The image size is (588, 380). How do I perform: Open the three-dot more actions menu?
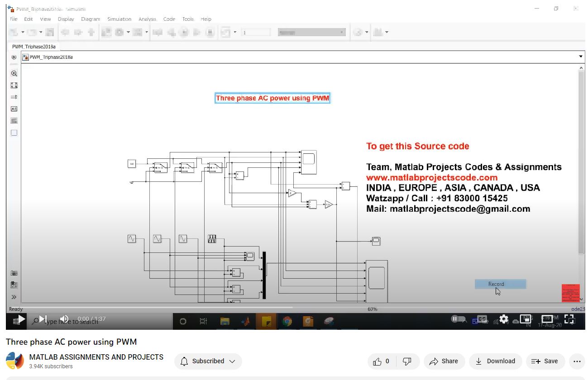coord(577,361)
